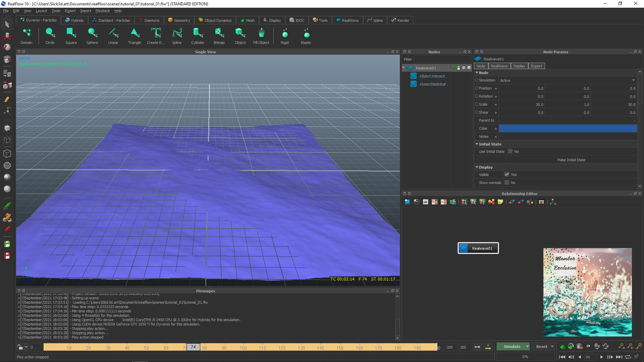The image size is (644, 362).
Task: Click the Nodes Filter input field
Action: [442, 59]
